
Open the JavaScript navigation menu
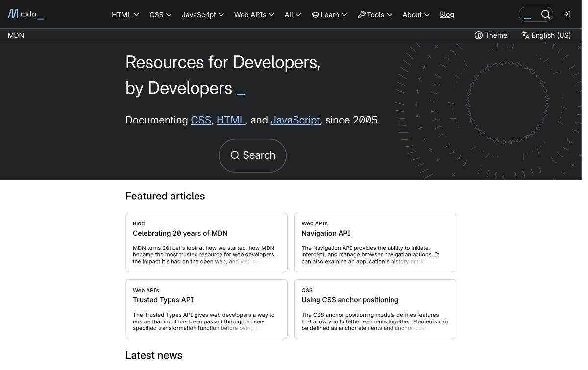click(x=203, y=15)
